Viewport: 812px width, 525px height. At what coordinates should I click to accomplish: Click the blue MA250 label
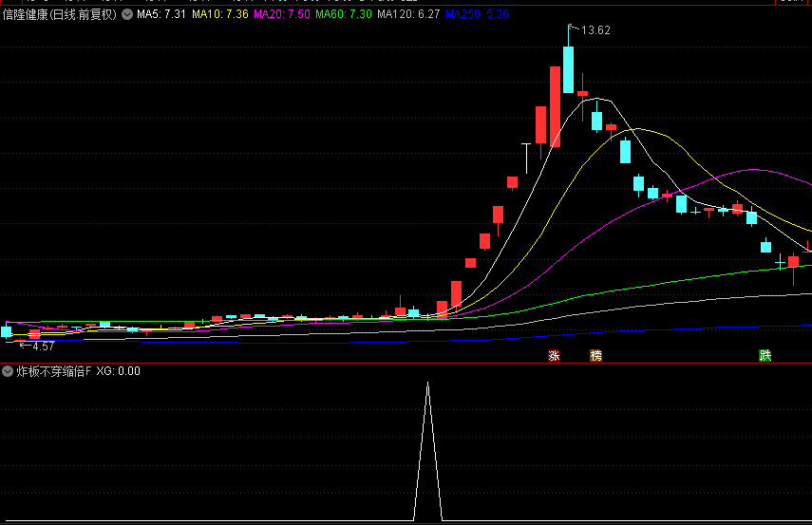point(477,15)
